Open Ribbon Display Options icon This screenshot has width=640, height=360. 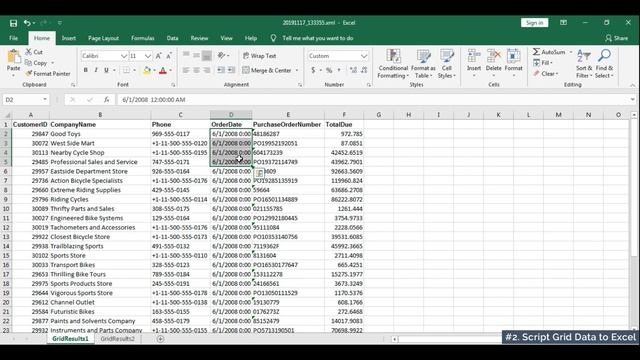563,23
